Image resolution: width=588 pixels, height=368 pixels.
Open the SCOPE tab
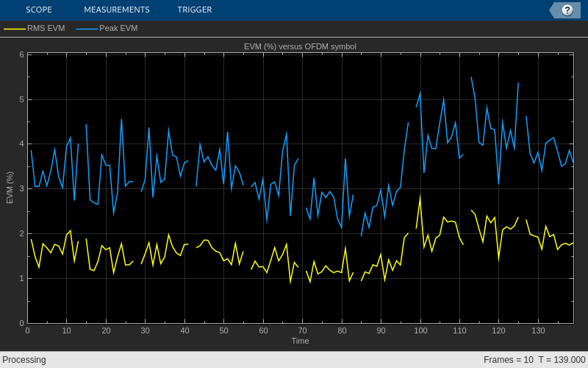[x=39, y=10]
